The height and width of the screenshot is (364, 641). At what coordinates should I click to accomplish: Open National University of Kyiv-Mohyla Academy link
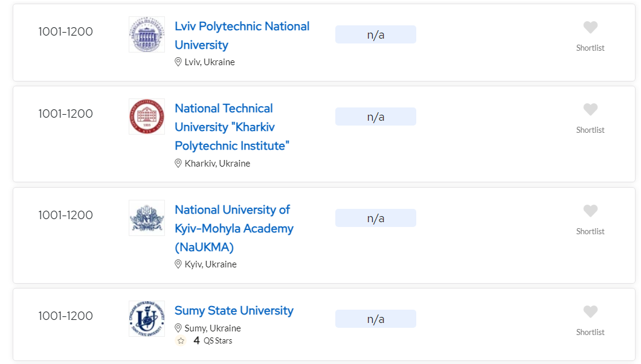coord(234,228)
